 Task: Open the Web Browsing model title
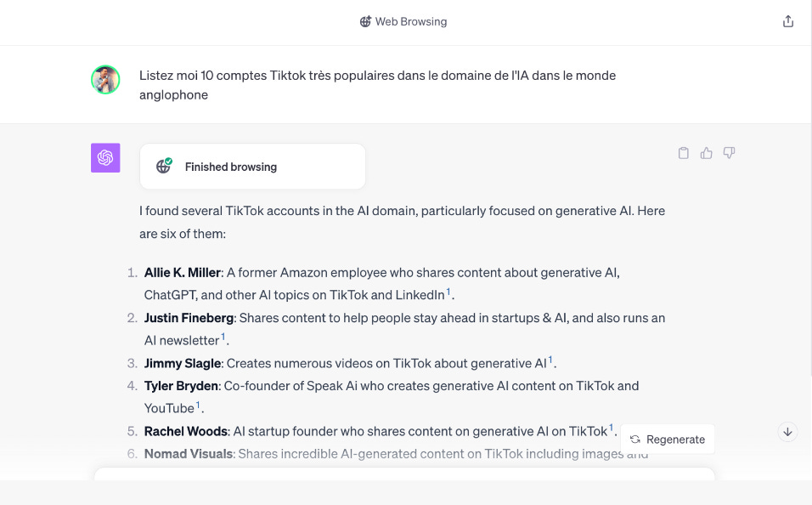pyautogui.click(x=403, y=21)
